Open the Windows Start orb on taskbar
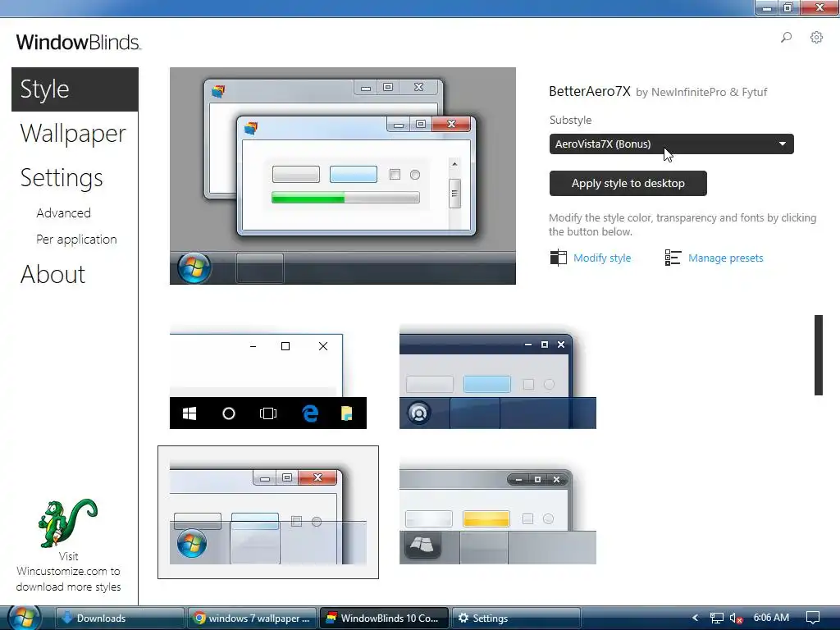This screenshot has width=840, height=630. point(24,618)
